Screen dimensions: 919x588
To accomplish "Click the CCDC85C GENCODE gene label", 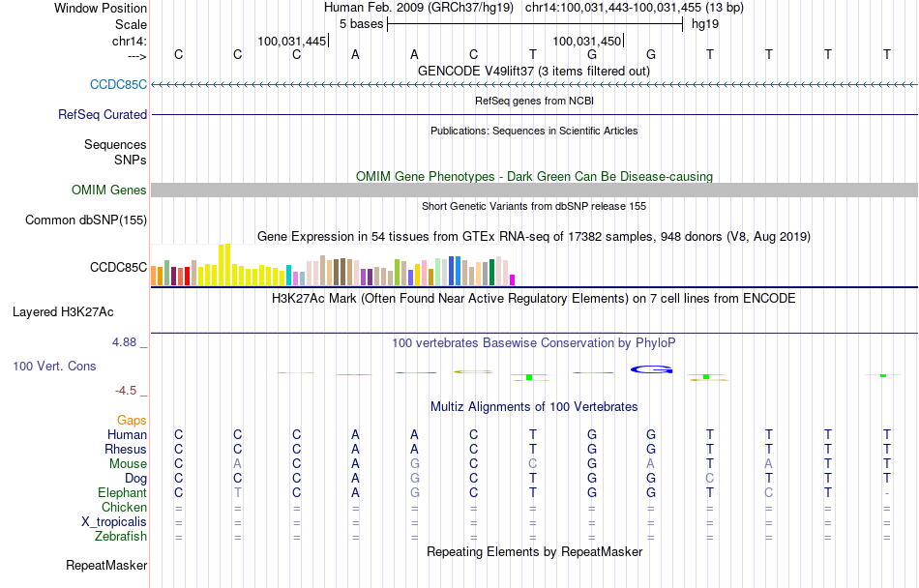I will coord(118,85).
